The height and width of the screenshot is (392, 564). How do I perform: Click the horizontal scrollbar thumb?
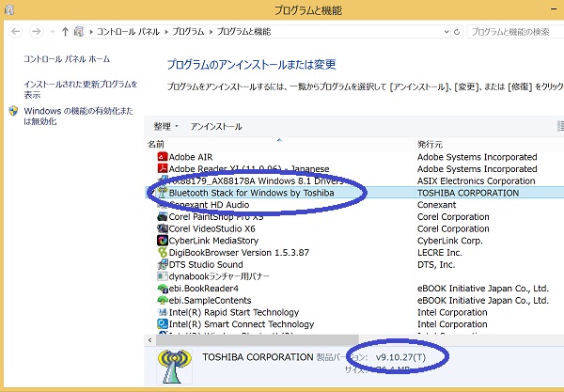pos(258,340)
